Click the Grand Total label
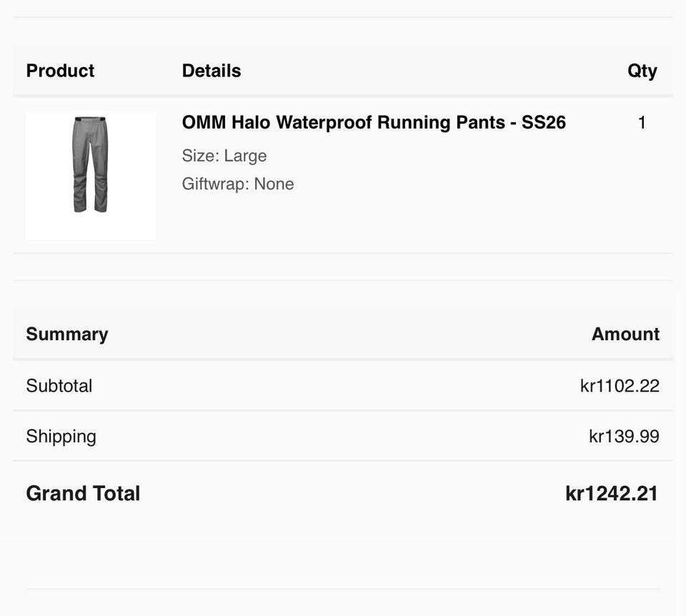This screenshot has width=686, height=616. 83,494
